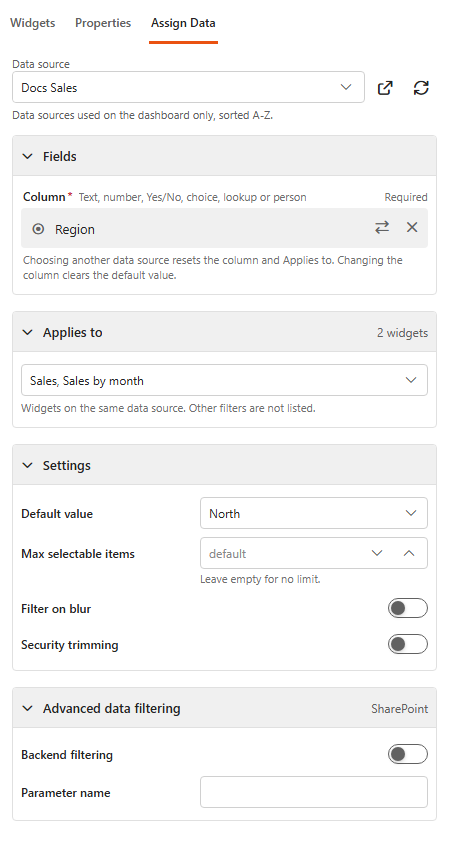Refresh the data source list
Viewport: 449px width, 846px height.
pos(421,88)
